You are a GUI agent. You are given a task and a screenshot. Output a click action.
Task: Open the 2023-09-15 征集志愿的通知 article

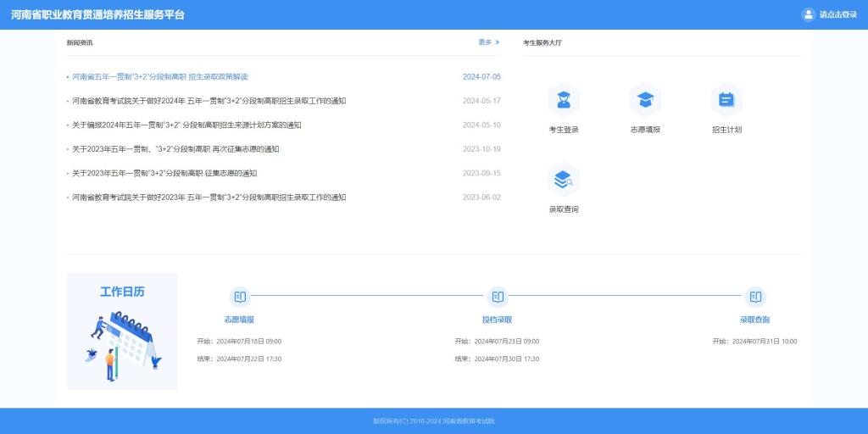tap(164, 174)
